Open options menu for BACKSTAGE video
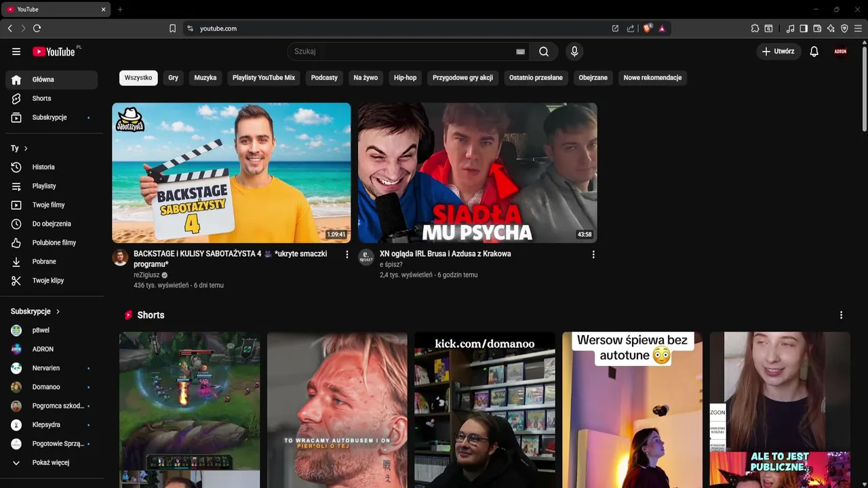Screen dimensions: 868x488 [347, 255]
